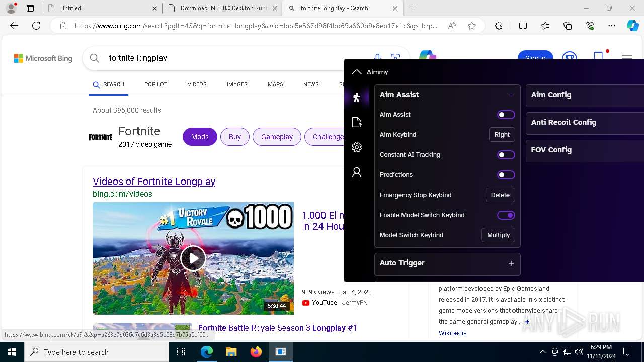
Task: Click the Windows taskbar search box
Action: [97, 352]
